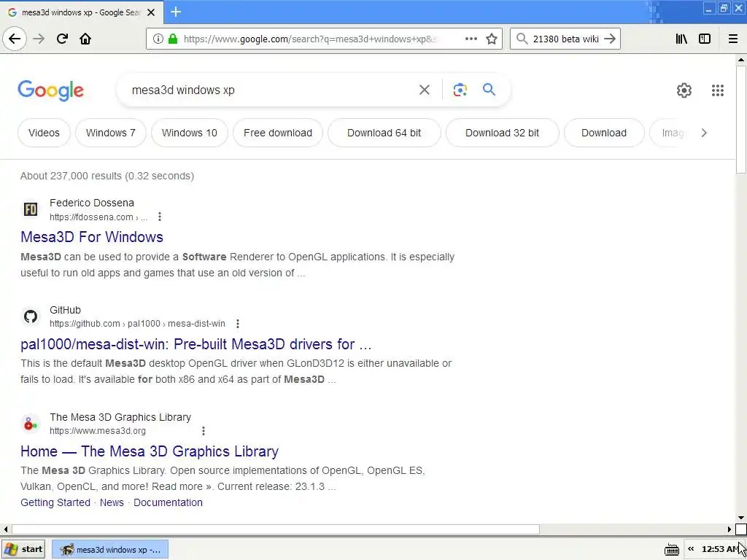Follow the Getting Started sitelink
The height and width of the screenshot is (560, 747).
pos(55,502)
